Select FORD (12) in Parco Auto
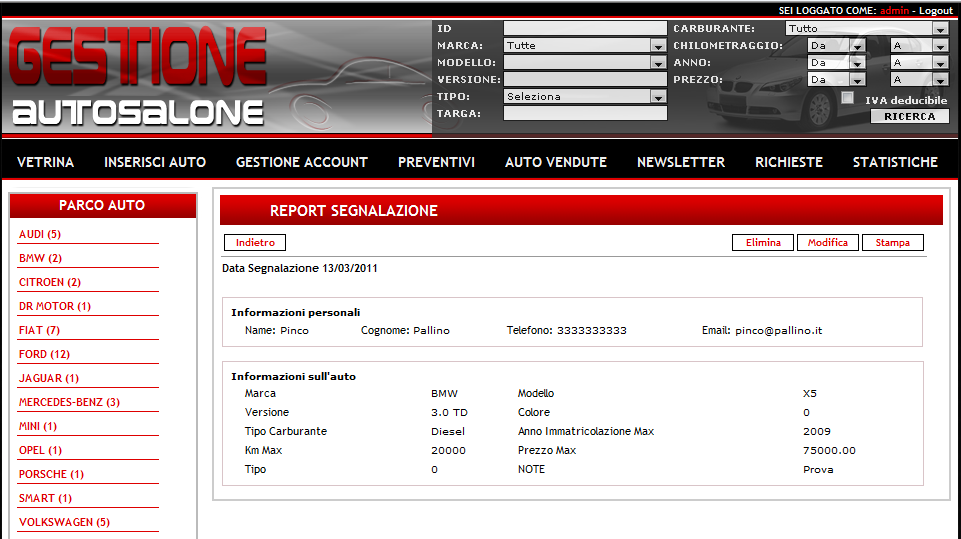Screen dimensions: 961x539 44,354
